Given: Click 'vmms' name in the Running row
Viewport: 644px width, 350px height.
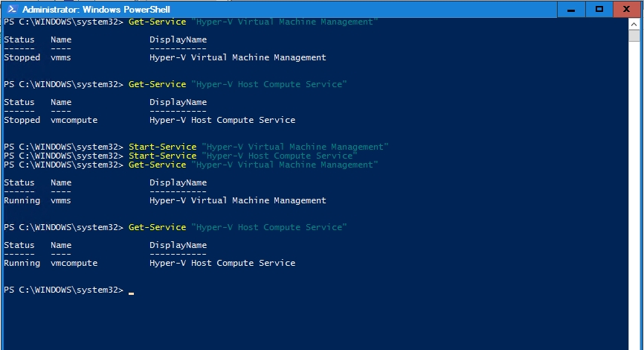Looking at the screenshot, I should (x=61, y=201).
